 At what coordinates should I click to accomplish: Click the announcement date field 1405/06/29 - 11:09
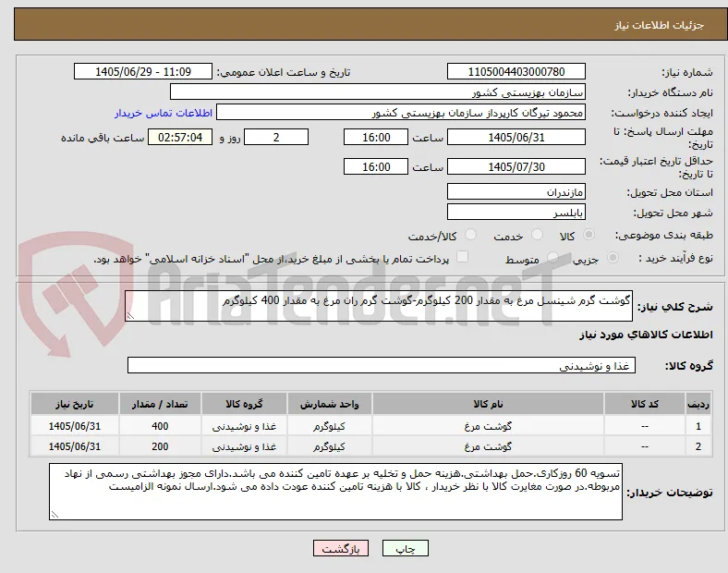(143, 71)
